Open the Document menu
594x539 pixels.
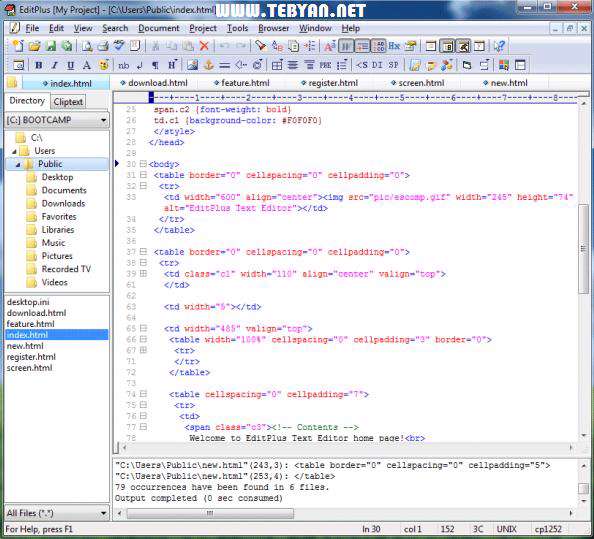158,28
